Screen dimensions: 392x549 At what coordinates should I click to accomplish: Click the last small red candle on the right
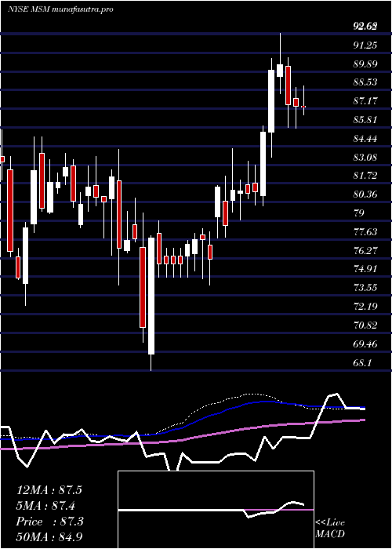[304, 107]
